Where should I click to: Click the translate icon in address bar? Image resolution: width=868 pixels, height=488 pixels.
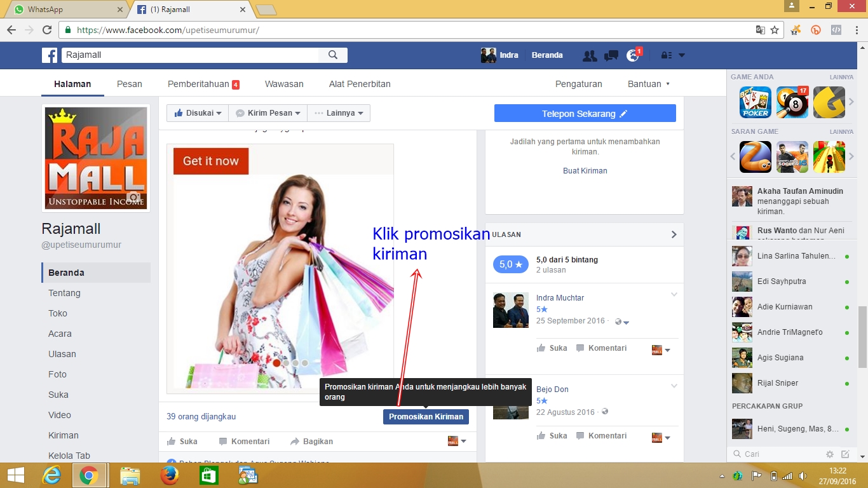[x=760, y=30]
